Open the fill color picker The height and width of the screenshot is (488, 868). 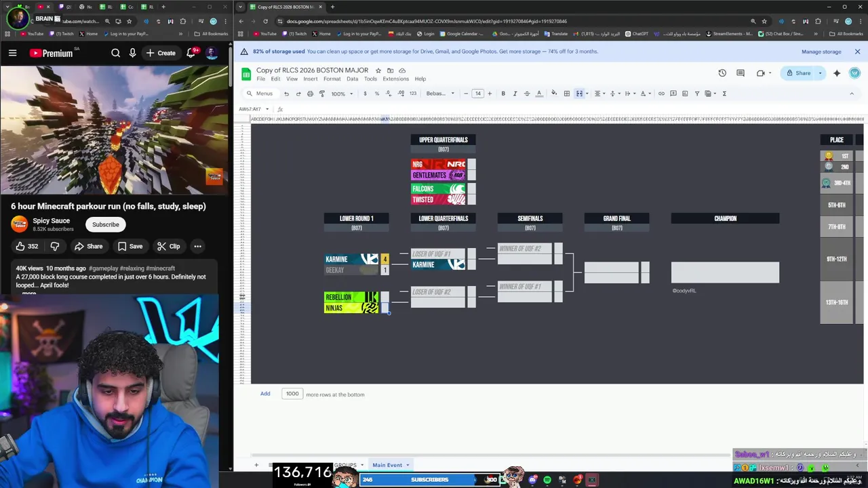coord(554,94)
